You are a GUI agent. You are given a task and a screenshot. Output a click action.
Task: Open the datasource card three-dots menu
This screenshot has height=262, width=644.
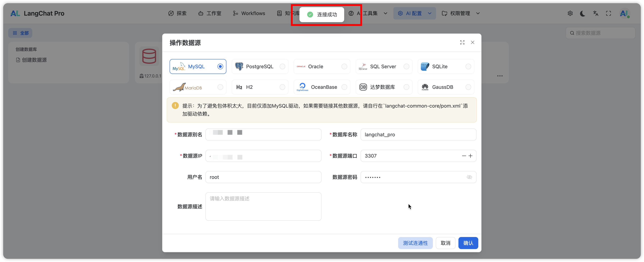click(500, 76)
